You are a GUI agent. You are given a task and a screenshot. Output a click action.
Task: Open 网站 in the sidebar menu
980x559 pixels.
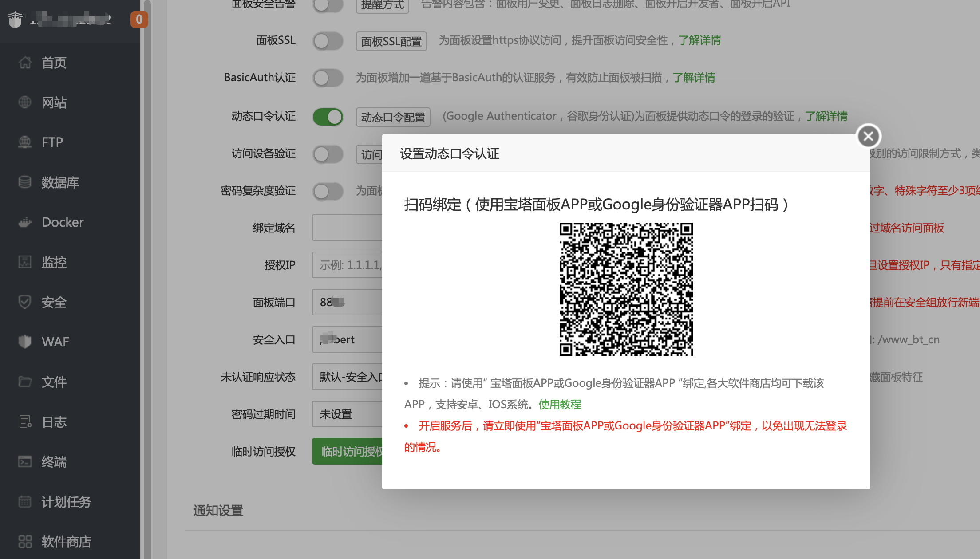point(54,102)
